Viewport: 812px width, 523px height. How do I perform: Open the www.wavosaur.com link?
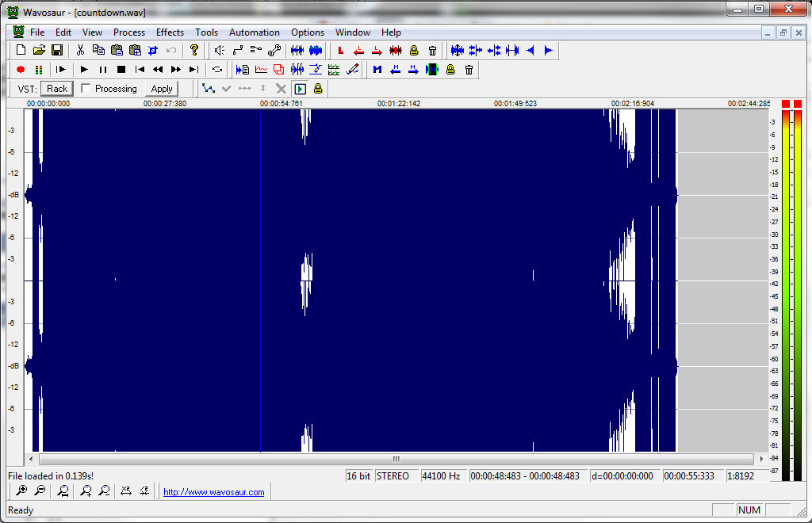pos(214,492)
